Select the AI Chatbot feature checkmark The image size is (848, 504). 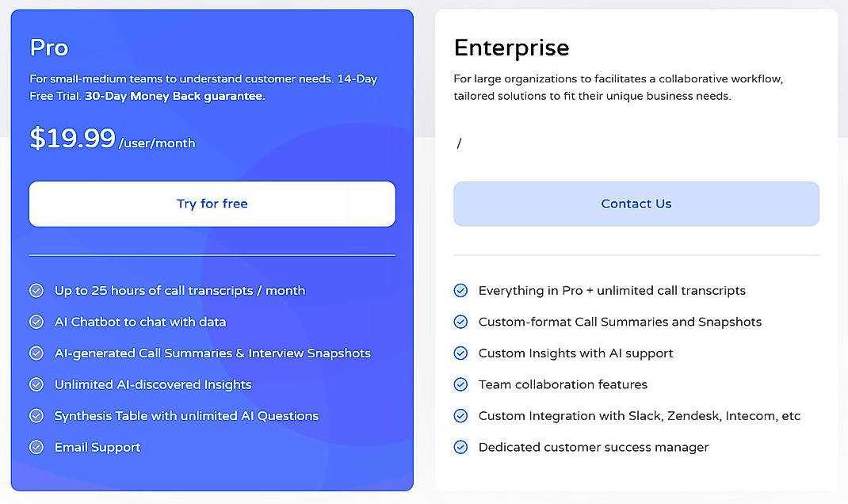point(36,322)
